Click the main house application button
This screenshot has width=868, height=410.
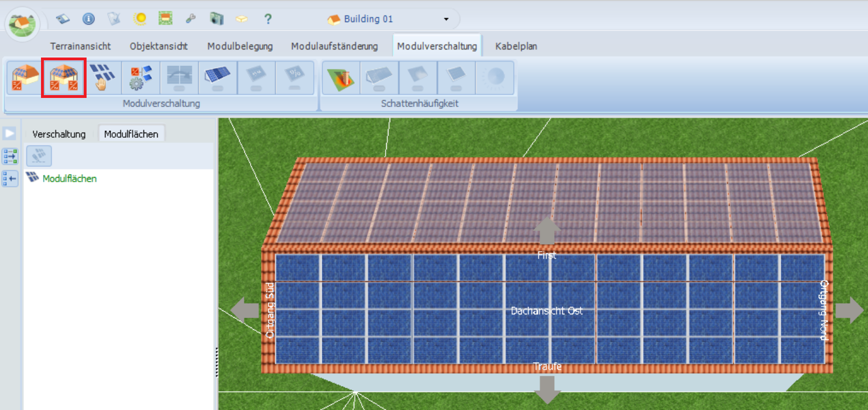pyautogui.click(x=22, y=24)
